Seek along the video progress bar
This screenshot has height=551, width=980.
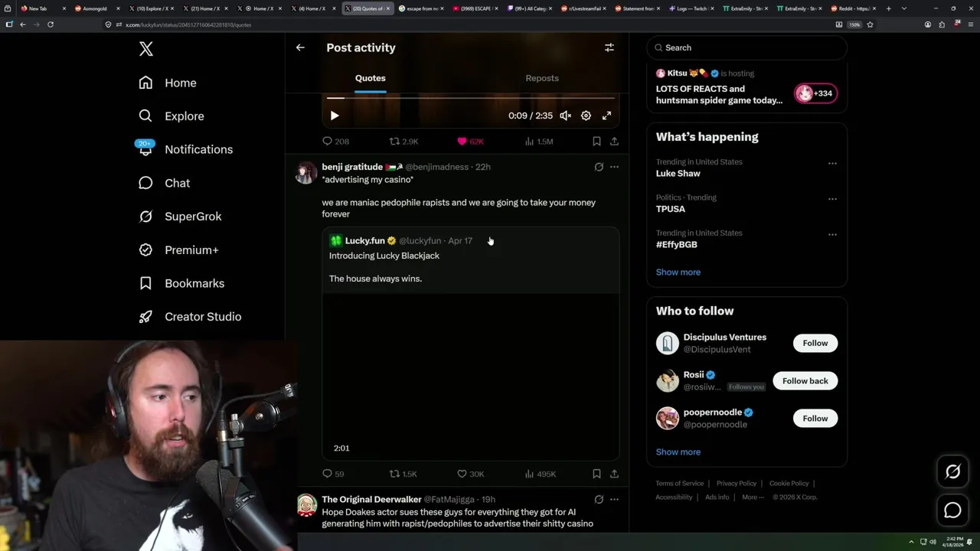pos(470,98)
